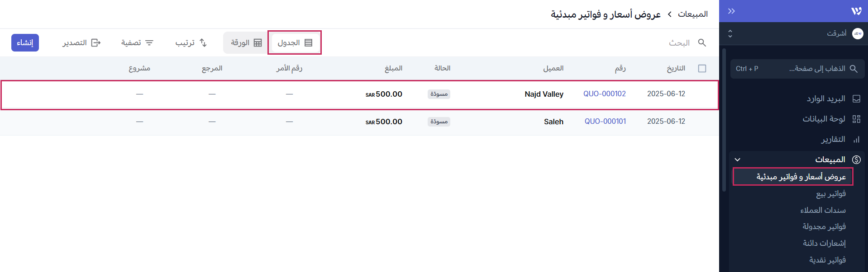Click the filter (تصفية) lines icon

pos(149,42)
